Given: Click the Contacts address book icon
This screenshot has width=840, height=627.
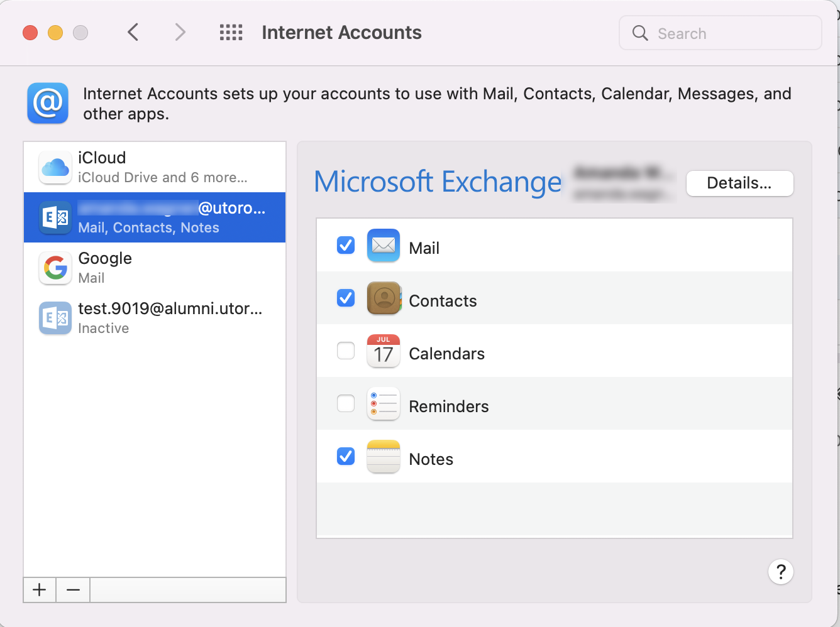Looking at the screenshot, I should click(384, 298).
